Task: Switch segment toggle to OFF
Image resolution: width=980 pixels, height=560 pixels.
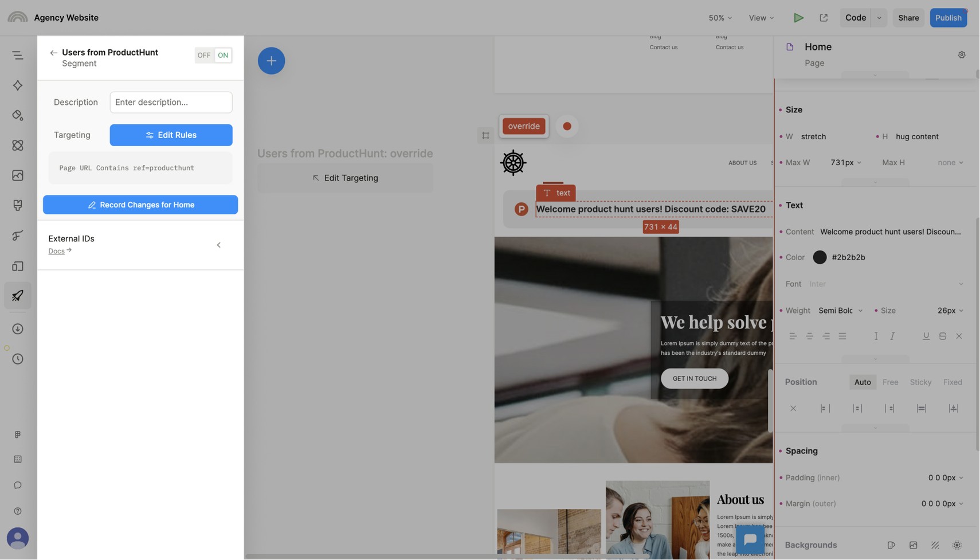Action: pyautogui.click(x=204, y=56)
